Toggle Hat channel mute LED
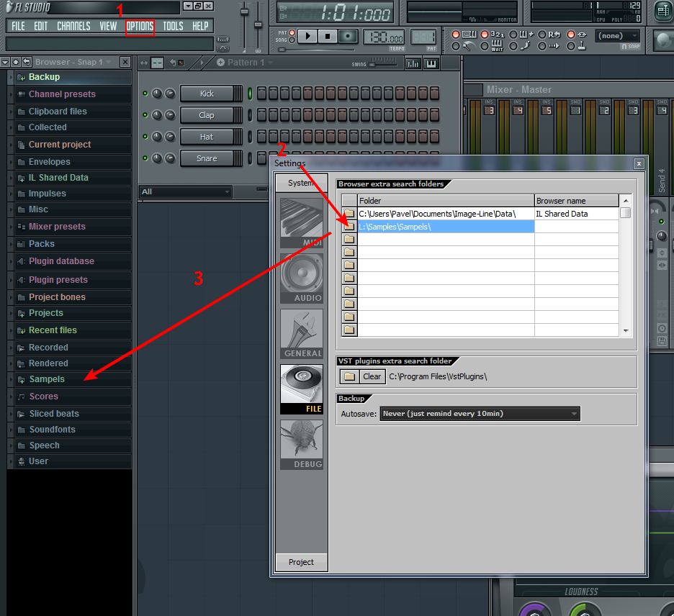 point(145,137)
